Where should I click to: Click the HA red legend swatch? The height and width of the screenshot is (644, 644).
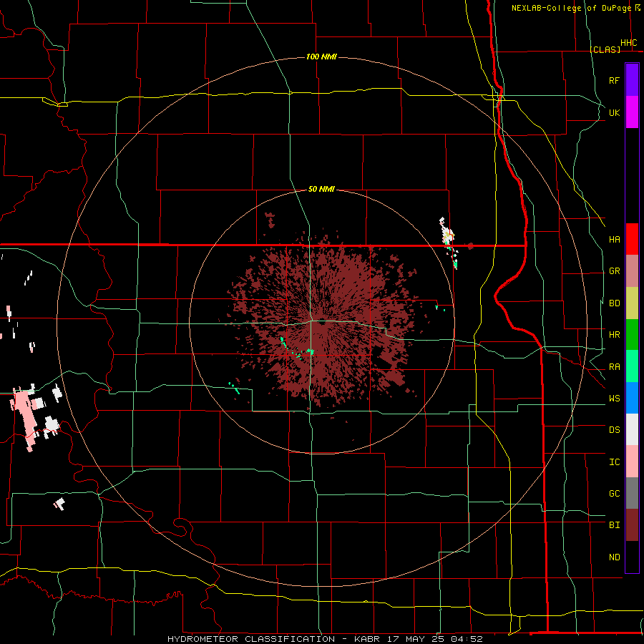(x=632, y=239)
